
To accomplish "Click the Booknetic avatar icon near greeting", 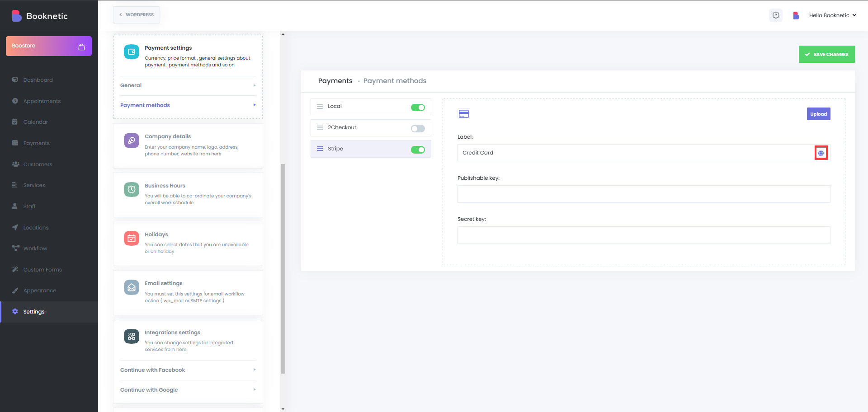I will (796, 15).
